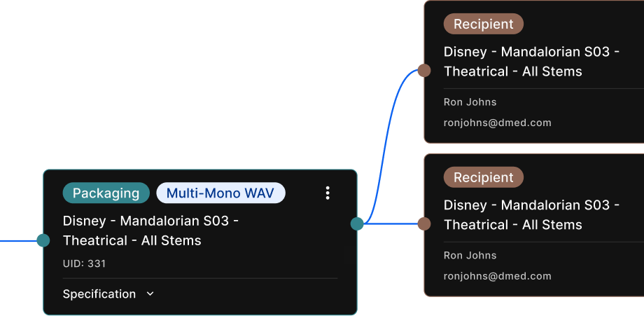Click the UID: 331 label
The width and height of the screenshot is (644, 316).
[84, 263]
